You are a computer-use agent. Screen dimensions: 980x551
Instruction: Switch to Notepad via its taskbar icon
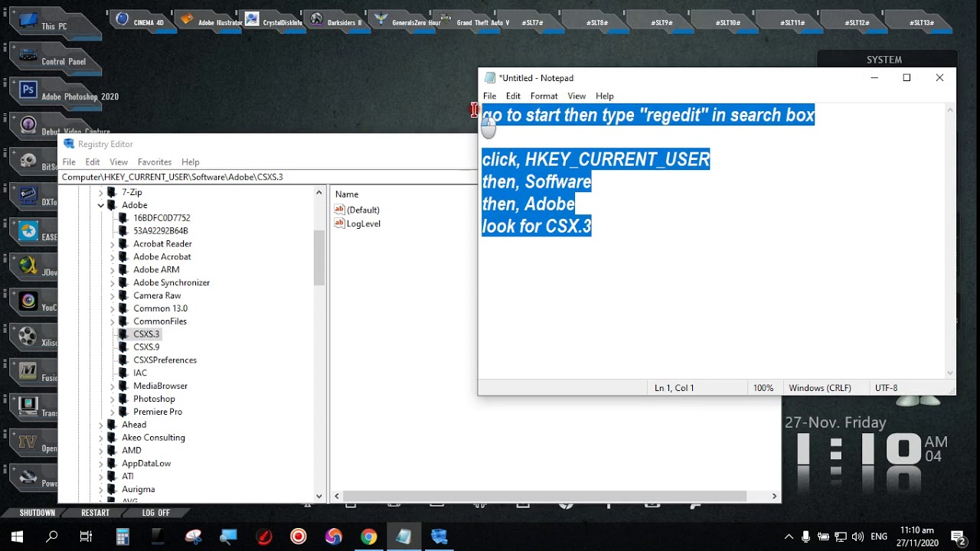click(x=404, y=536)
